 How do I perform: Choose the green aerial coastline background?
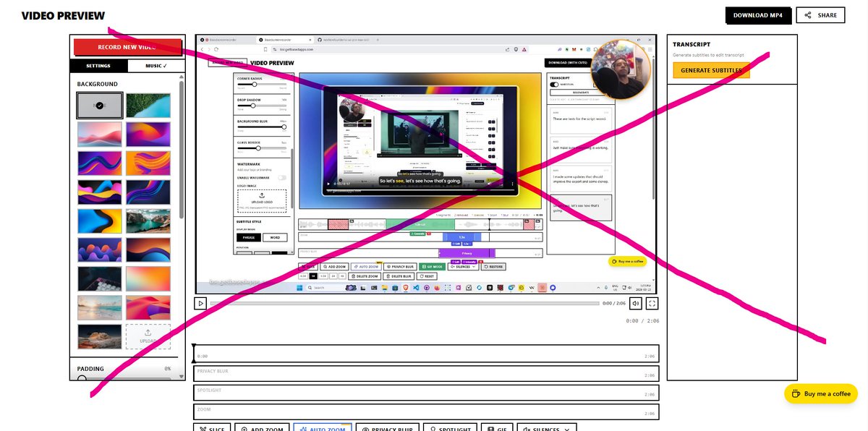[x=148, y=105]
